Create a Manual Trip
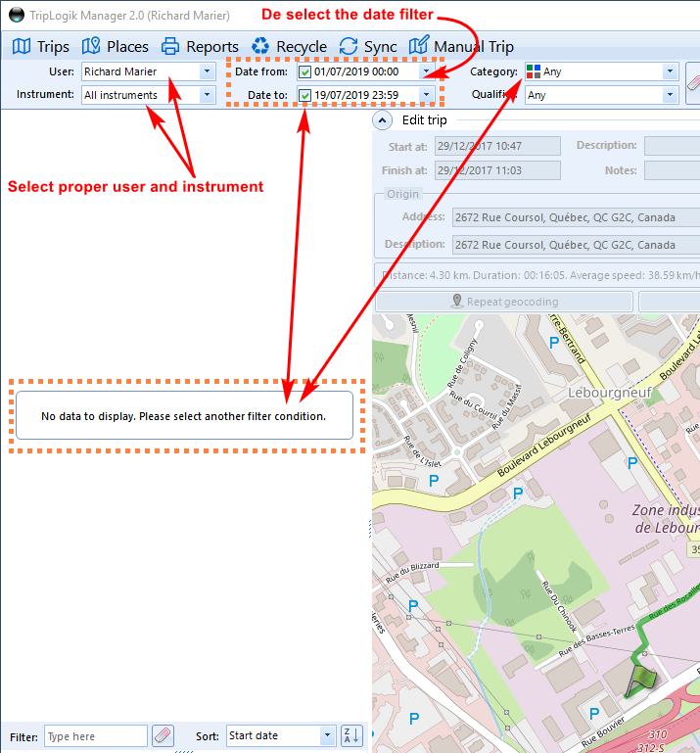Viewport: 700px width, 753px height. 461,47
